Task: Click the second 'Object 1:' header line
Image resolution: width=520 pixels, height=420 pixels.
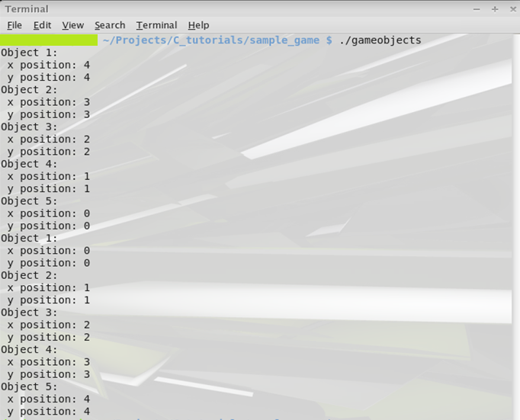Action: tap(29, 238)
